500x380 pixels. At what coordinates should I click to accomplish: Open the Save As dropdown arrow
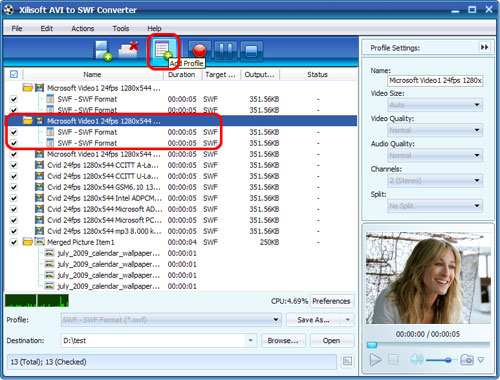(x=348, y=320)
